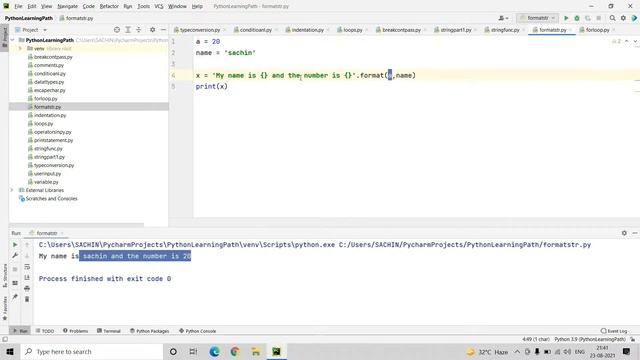This screenshot has height=360, width=640.
Task: Clear console output with the trash icon
Action: (x=27, y=299)
